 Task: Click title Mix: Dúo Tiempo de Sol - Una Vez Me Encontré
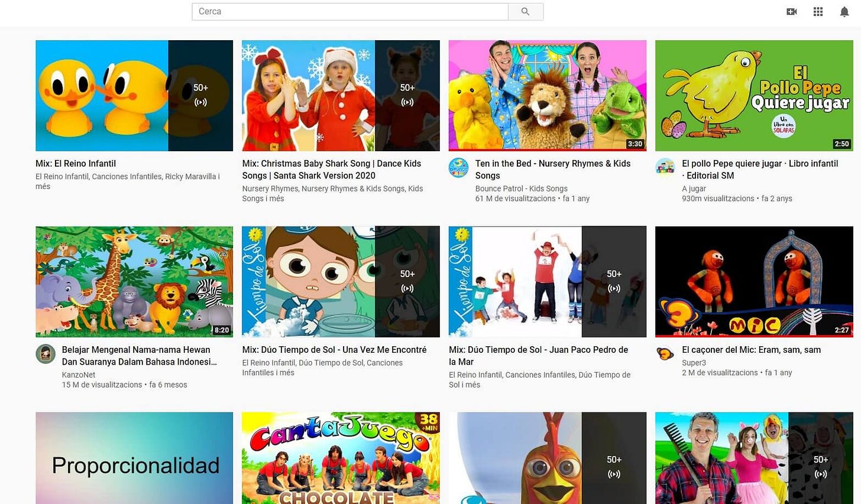[x=334, y=350]
